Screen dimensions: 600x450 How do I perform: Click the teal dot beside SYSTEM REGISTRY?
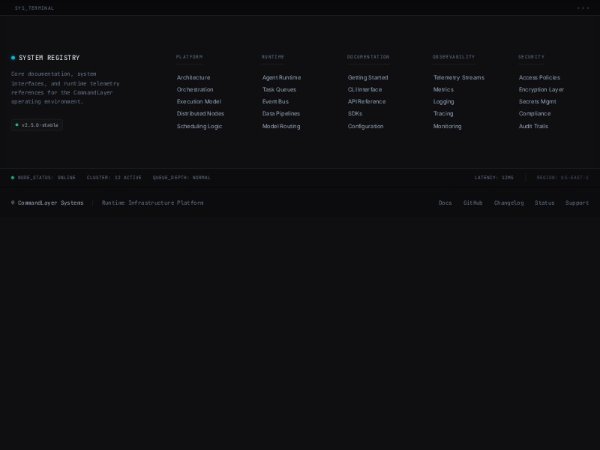click(13, 58)
